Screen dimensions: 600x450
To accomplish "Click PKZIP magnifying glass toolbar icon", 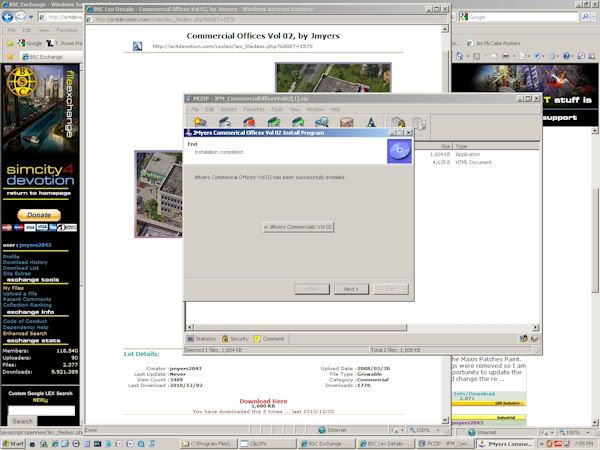I will point(322,122).
